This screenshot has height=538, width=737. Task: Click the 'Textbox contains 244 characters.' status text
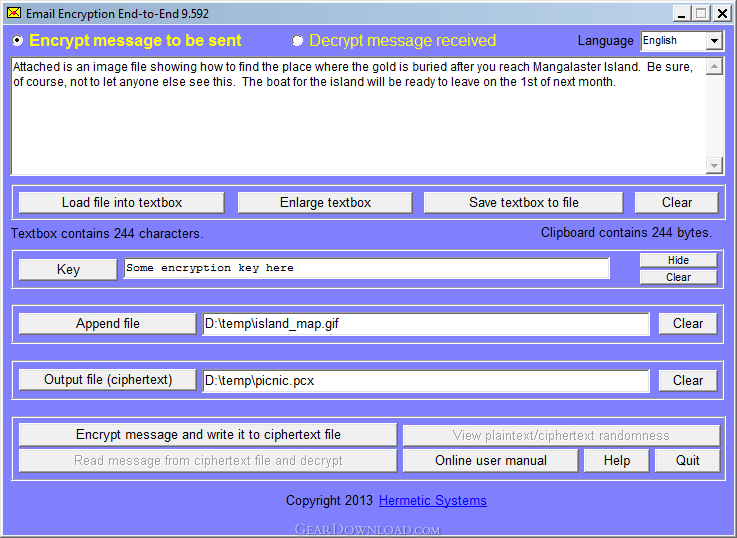click(x=107, y=234)
